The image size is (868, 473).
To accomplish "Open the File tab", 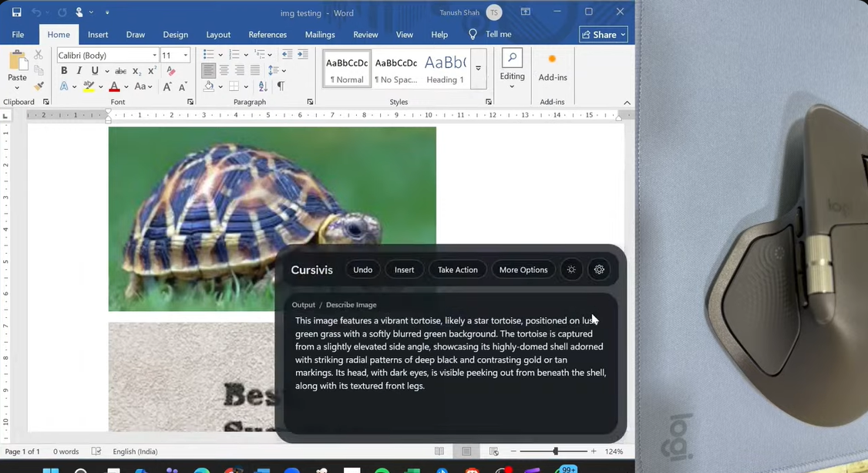I will pyautogui.click(x=18, y=35).
